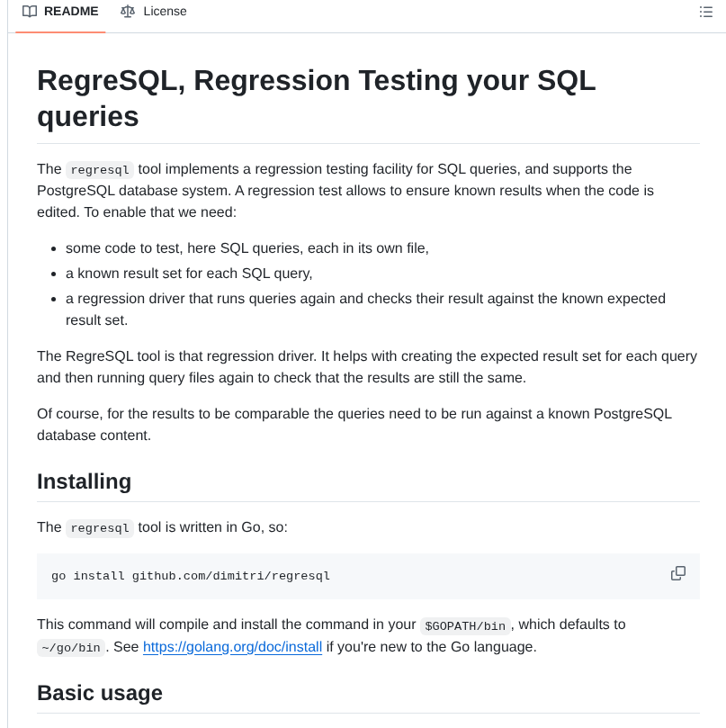Image resolution: width=726 pixels, height=728 pixels.
Task: Click the divider under the main title
Action: (x=367, y=142)
